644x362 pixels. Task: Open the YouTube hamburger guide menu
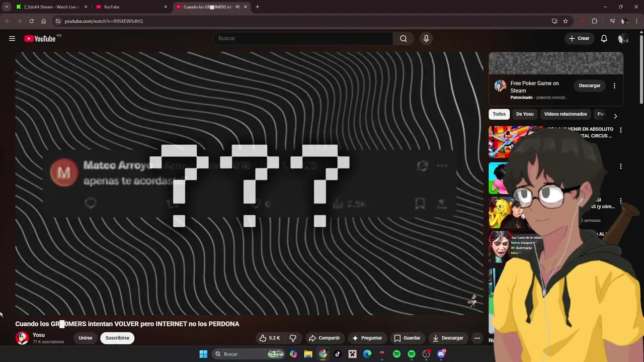(12, 39)
